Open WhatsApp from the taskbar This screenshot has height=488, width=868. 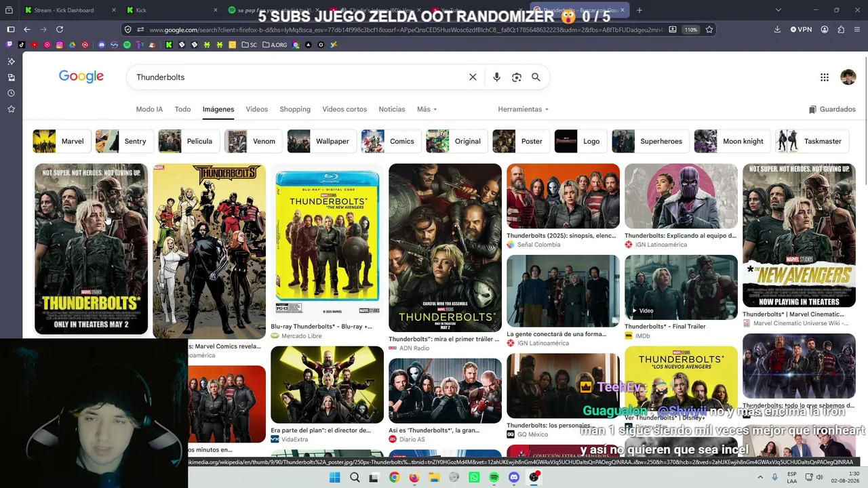click(474, 478)
